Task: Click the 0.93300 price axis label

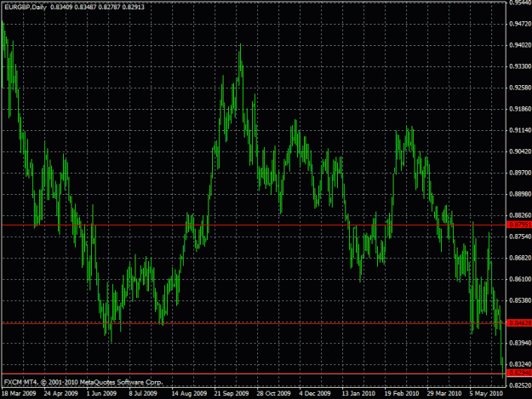Action: coord(520,66)
